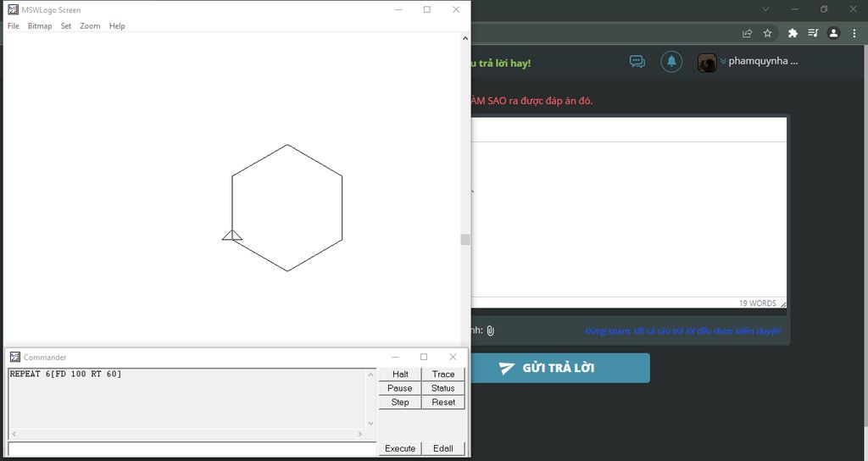This screenshot has height=461, width=868.
Task: Click the browser tab search chevron
Action: pos(765,8)
